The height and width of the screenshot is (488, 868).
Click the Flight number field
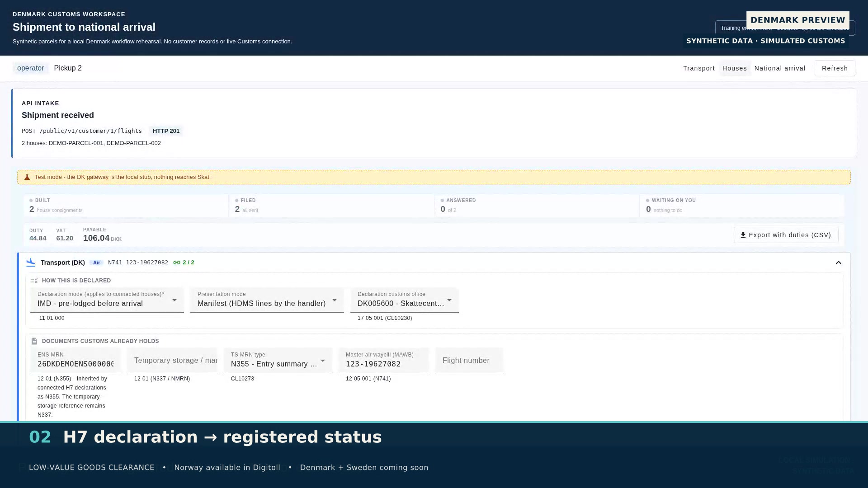pyautogui.click(x=469, y=361)
